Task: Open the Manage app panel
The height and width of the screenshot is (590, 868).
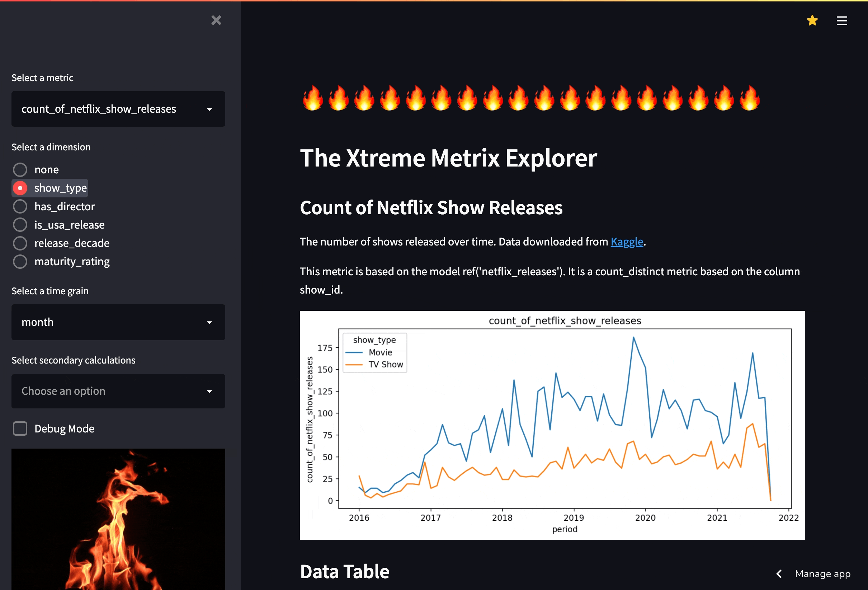Action: click(822, 573)
